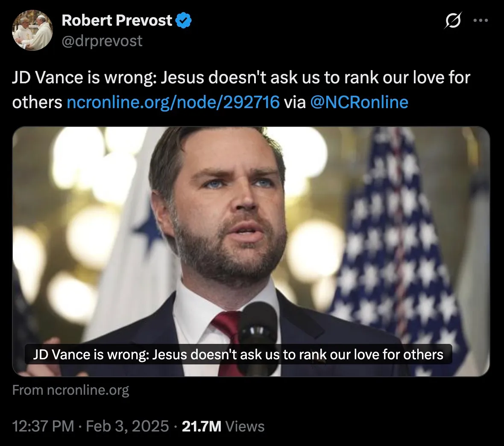Click the Robert Prevost display name
Screen dimensions: 504x446
tap(117, 20)
